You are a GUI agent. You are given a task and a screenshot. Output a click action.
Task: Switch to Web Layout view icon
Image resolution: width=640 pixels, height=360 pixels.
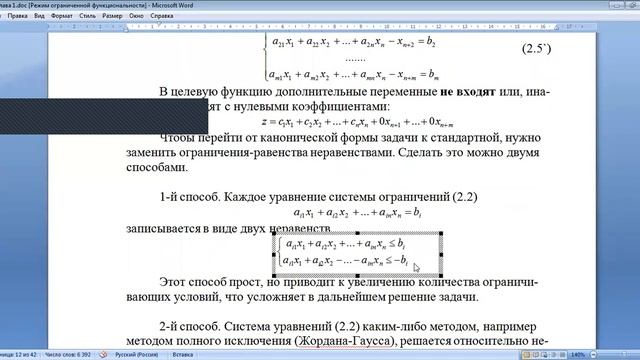coord(544,355)
